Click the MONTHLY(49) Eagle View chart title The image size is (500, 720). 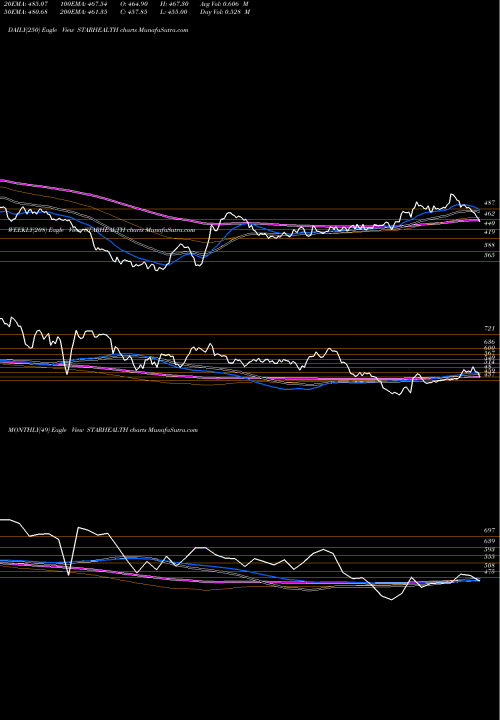coord(103,430)
